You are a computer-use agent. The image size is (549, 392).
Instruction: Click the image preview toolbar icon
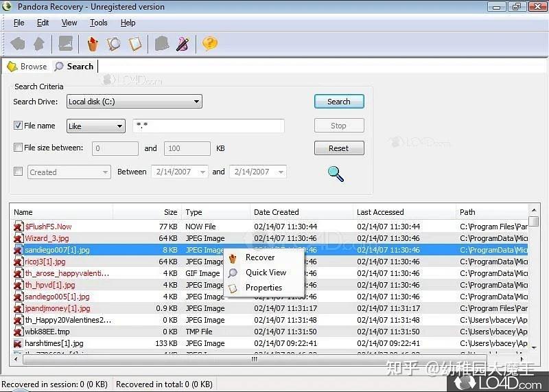(x=65, y=44)
